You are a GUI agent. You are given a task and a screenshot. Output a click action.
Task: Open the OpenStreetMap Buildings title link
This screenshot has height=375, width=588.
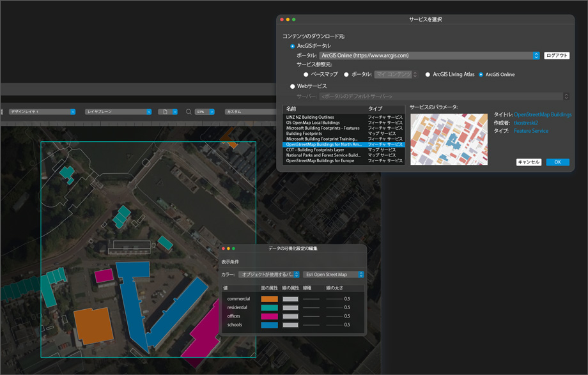point(543,115)
